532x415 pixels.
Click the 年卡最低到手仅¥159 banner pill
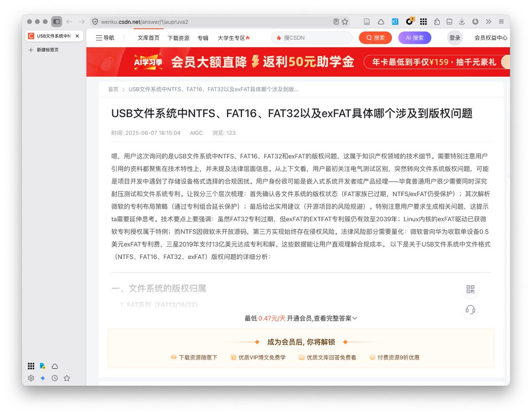437,62
